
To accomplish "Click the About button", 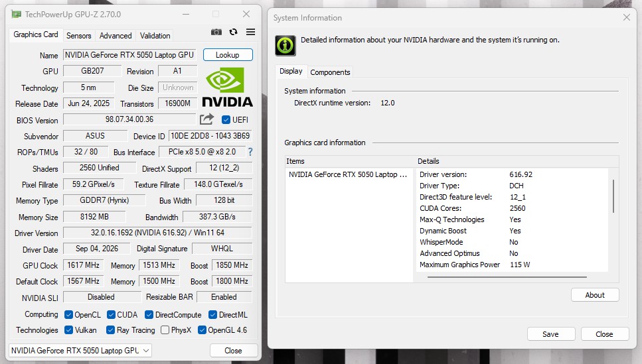I will (x=595, y=295).
